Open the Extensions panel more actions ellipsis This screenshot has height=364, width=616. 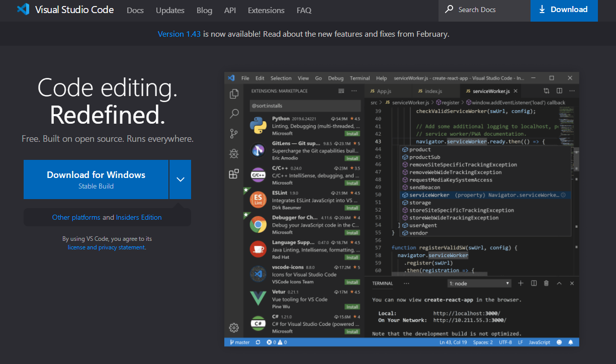click(x=354, y=91)
